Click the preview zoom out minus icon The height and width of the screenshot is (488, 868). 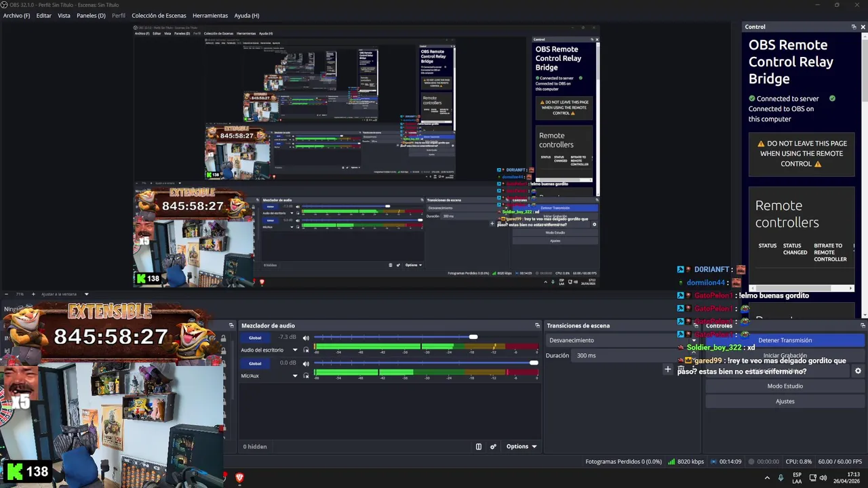tap(6, 294)
